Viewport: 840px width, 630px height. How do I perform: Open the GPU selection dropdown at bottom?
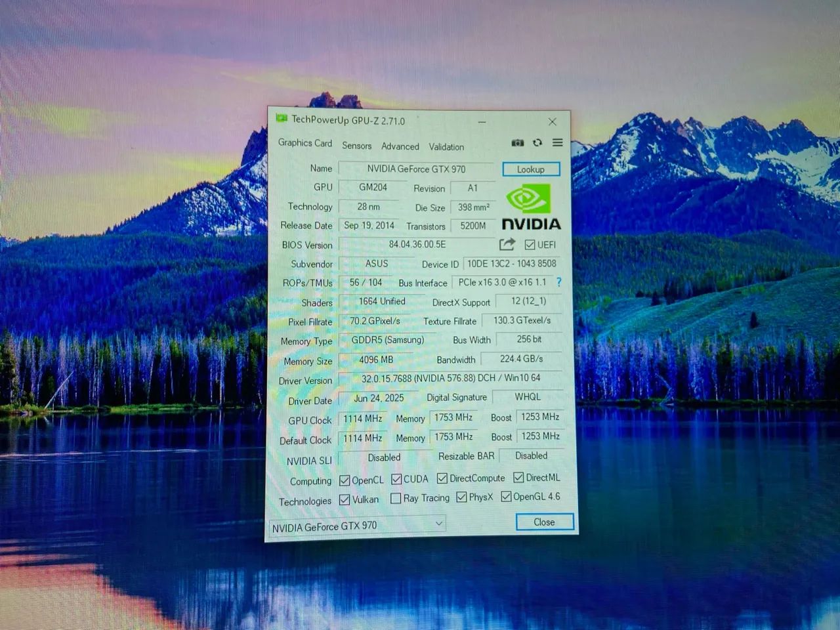[358, 525]
